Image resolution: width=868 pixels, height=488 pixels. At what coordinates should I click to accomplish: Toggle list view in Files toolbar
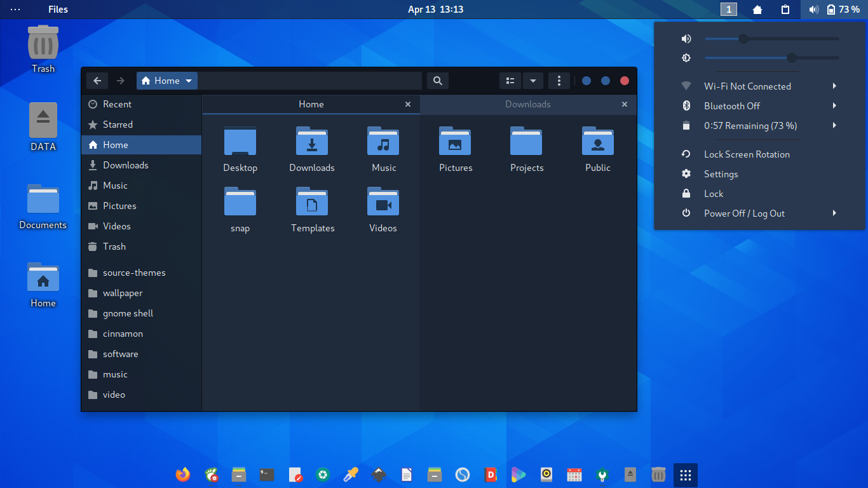click(510, 81)
